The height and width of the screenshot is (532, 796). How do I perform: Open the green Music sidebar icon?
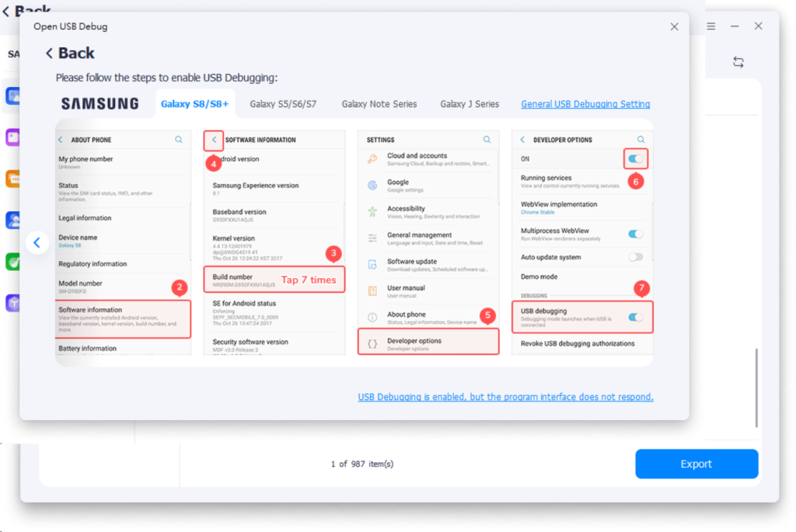tap(12, 262)
